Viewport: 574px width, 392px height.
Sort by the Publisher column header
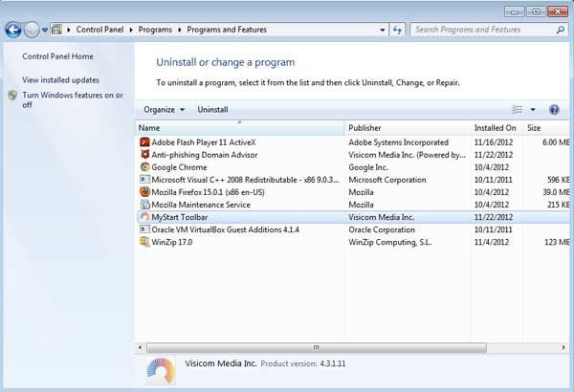[x=408, y=128]
